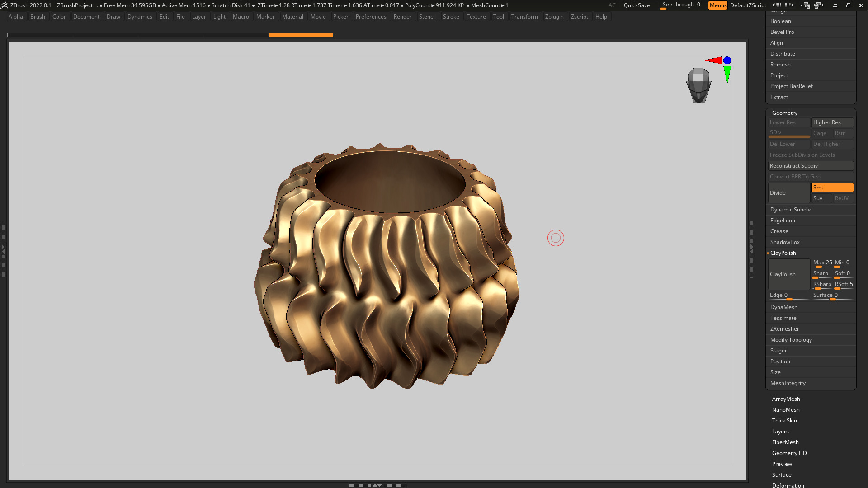Open the Tool menu

tap(498, 17)
